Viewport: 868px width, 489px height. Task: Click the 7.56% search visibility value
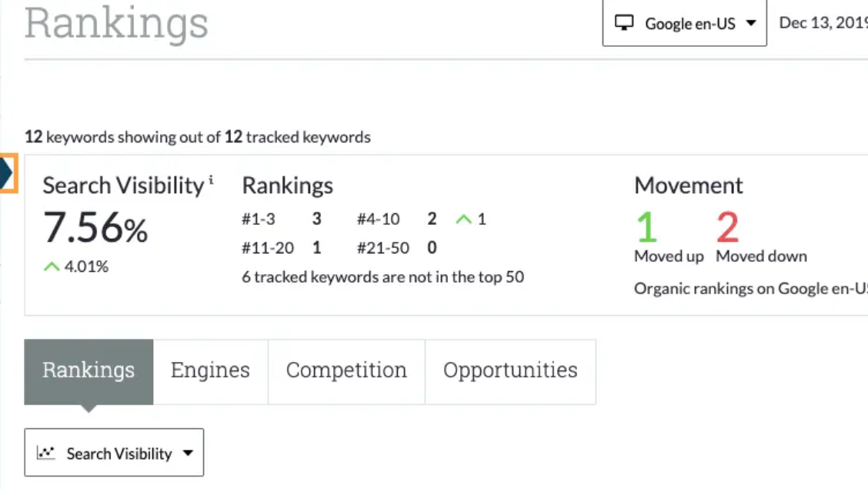click(x=95, y=229)
